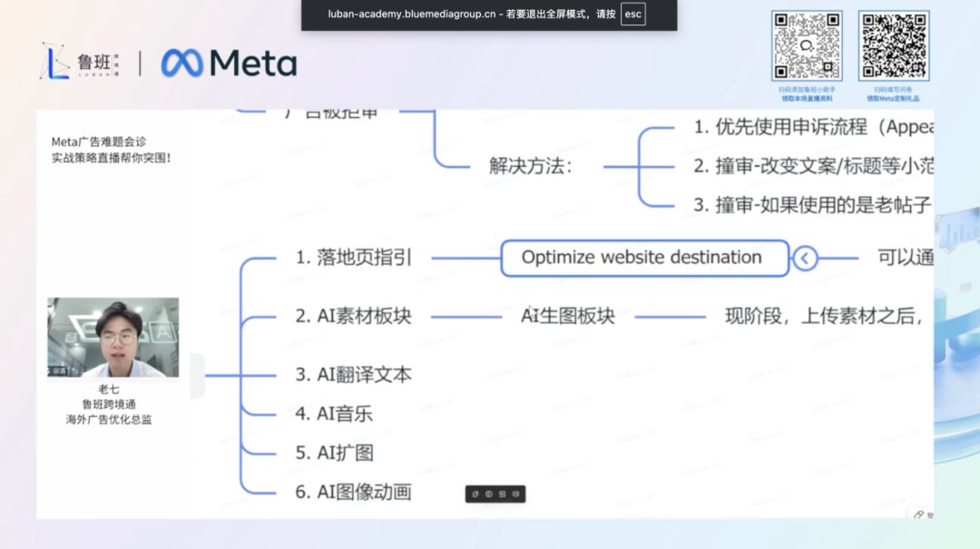Select the AI图像动画 node

coord(353,492)
